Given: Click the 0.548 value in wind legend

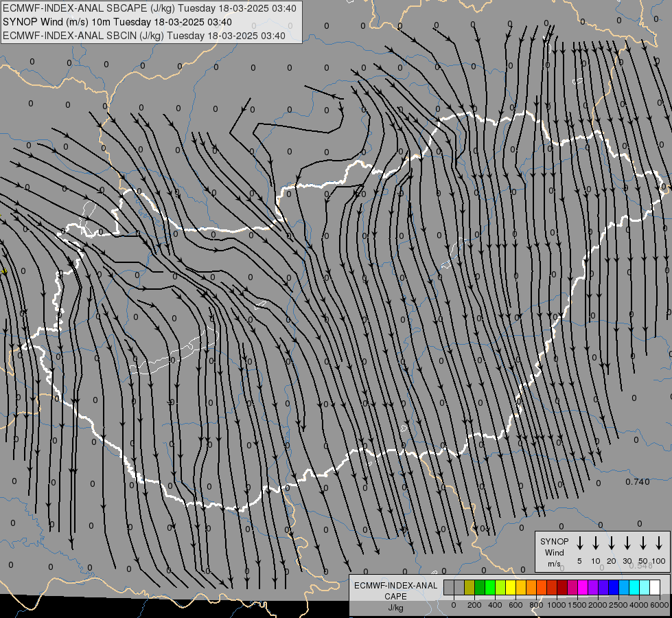Looking at the screenshot, I should [640, 566].
